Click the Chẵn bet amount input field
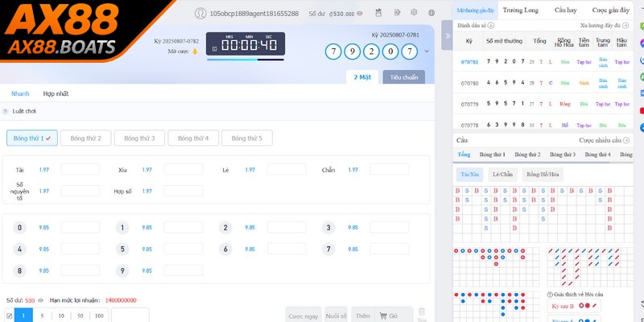The width and height of the screenshot is (644, 322). point(390,169)
